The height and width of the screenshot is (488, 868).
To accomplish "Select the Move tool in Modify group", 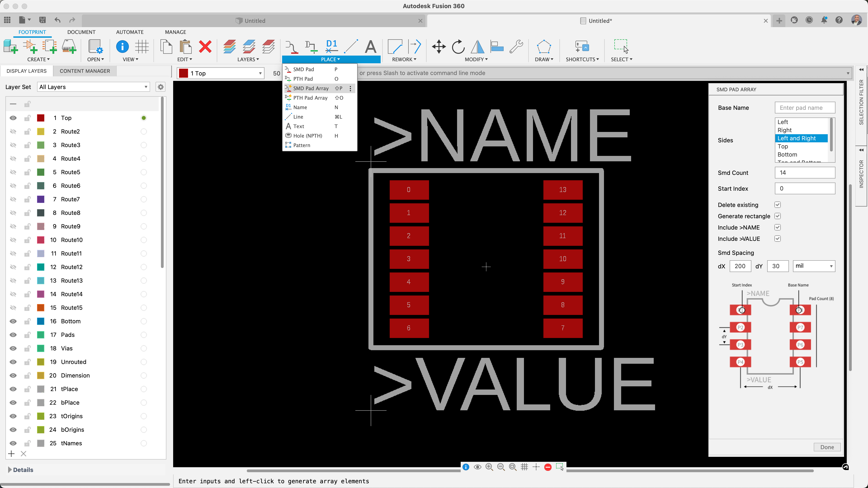I will pos(439,47).
